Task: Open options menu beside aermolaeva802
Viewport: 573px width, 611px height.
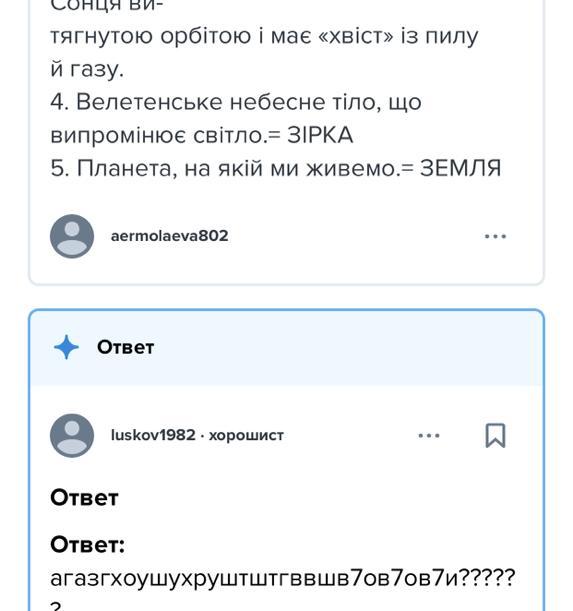Action: coord(495,236)
